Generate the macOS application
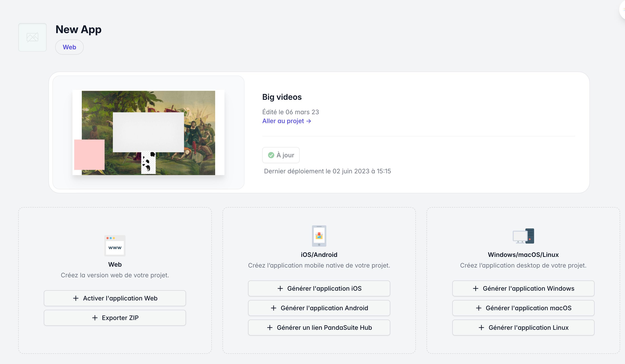The image size is (625, 364). (523, 308)
